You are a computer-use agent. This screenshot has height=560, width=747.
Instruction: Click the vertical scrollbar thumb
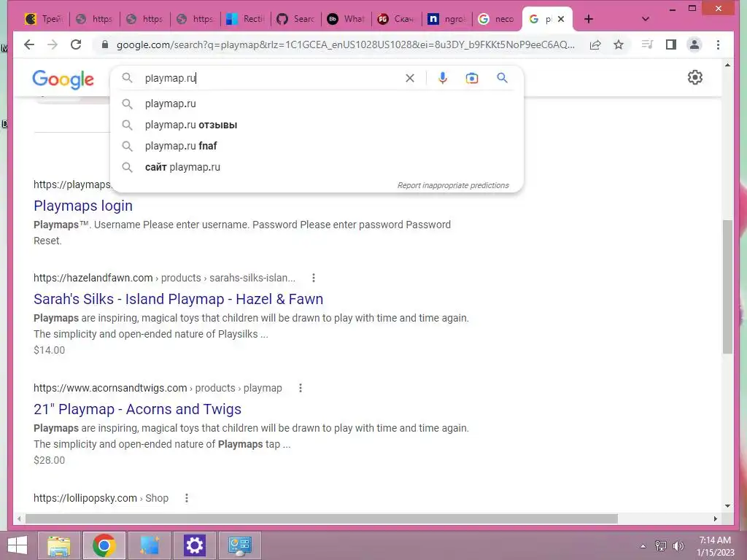click(727, 286)
